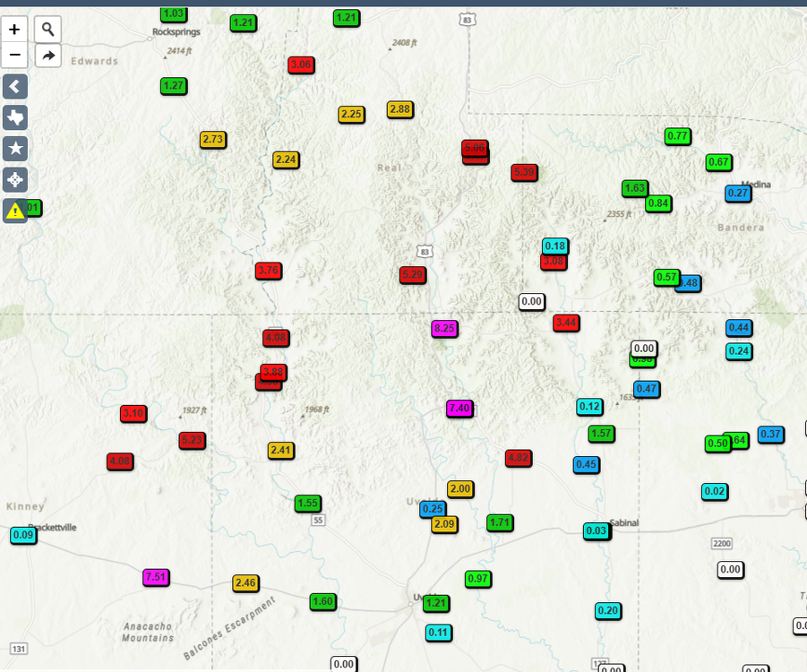Open the red 5.39 gauge marker
The image size is (807, 672).
(x=524, y=171)
